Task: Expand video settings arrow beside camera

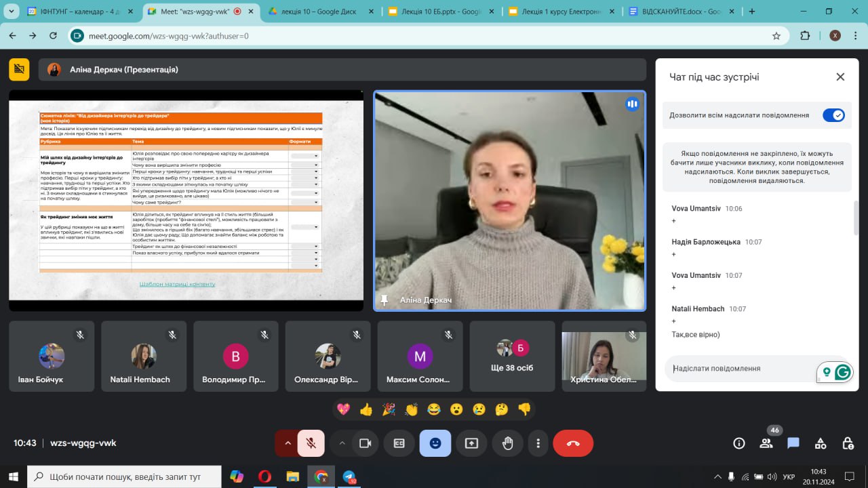Action: click(x=342, y=443)
